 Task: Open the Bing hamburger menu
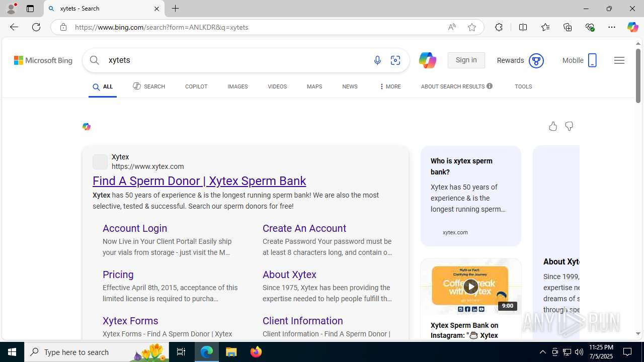[x=619, y=60]
